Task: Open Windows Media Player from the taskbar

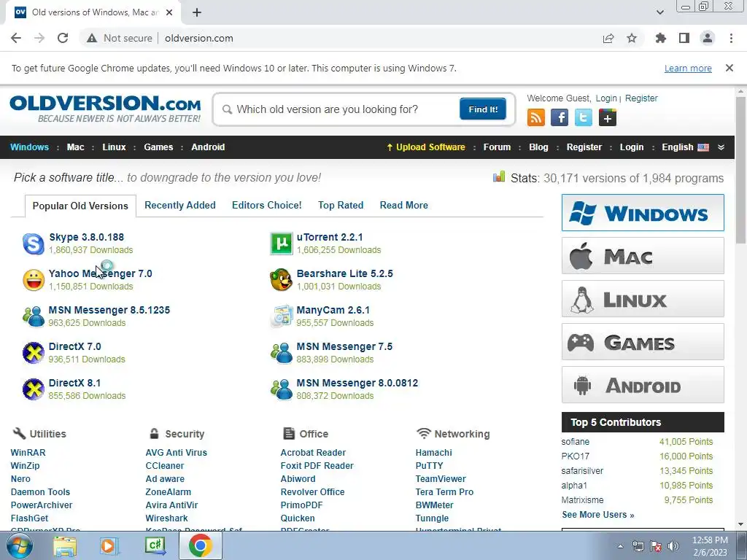Action: click(109, 546)
